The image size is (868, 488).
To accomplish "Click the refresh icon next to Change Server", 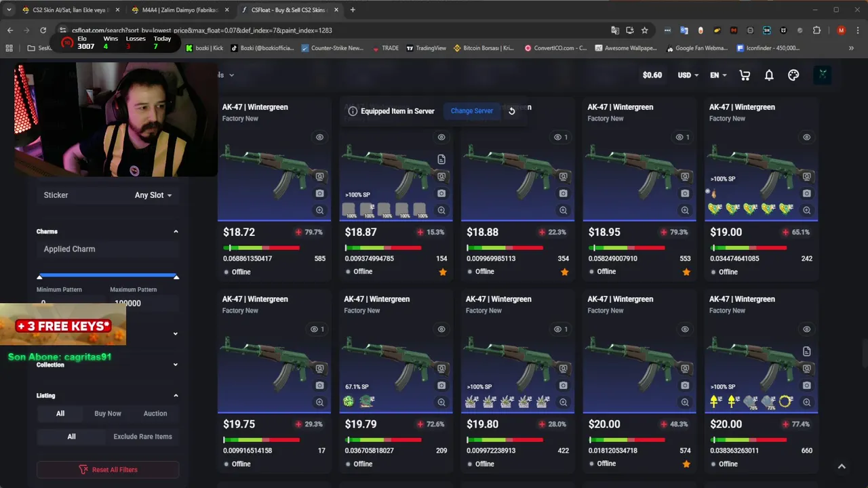I will click(x=512, y=111).
